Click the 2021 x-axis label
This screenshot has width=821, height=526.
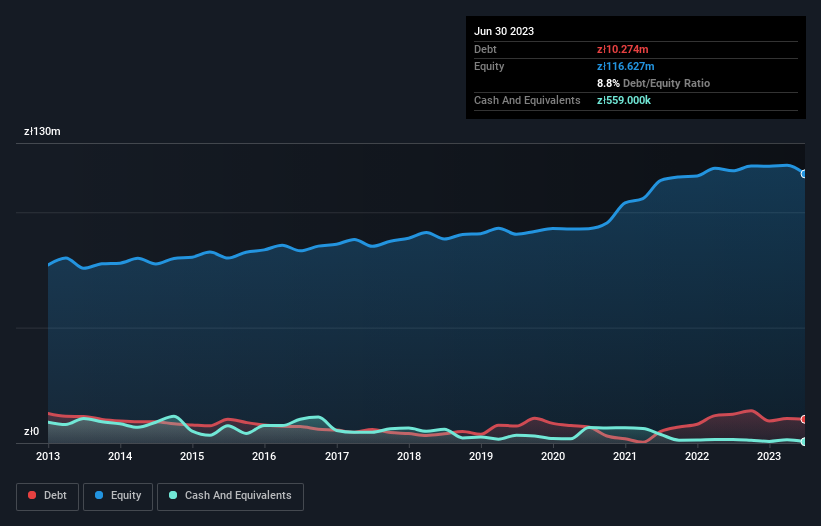pyautogui.click(x=625, y=456)
